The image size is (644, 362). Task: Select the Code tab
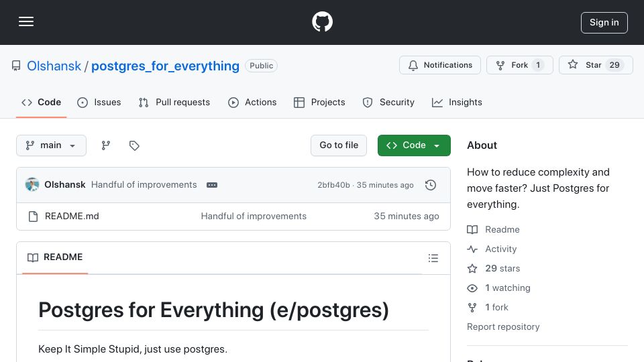pos(41,102)
